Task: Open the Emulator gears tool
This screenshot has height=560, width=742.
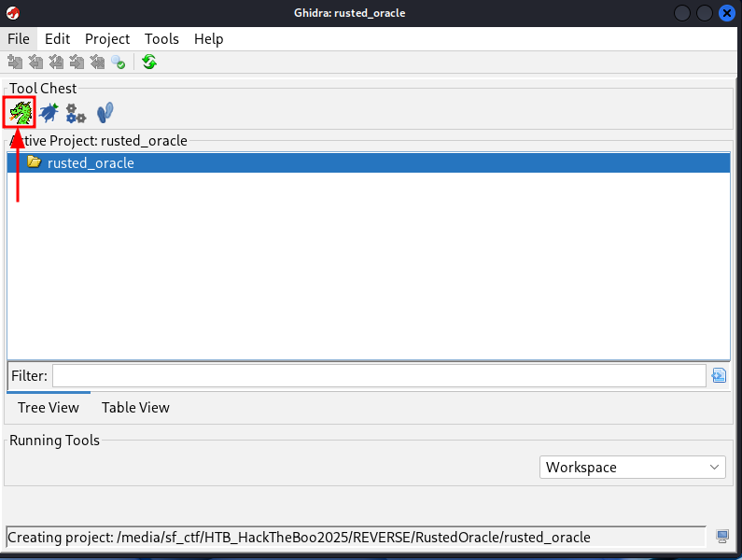Action: point(76,114)
